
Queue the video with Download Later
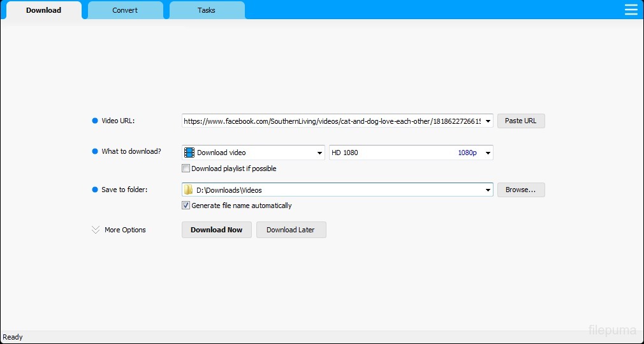point(291,230)
